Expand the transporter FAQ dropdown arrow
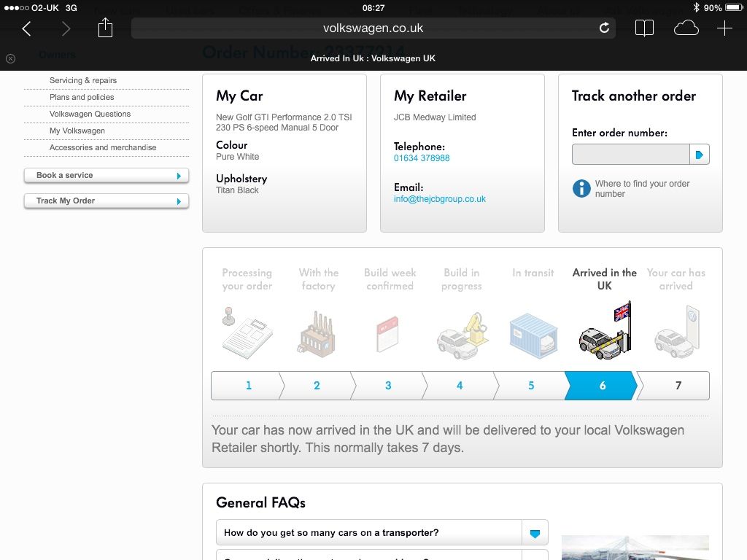The image size is (747, 560). [x=535, y=533]
